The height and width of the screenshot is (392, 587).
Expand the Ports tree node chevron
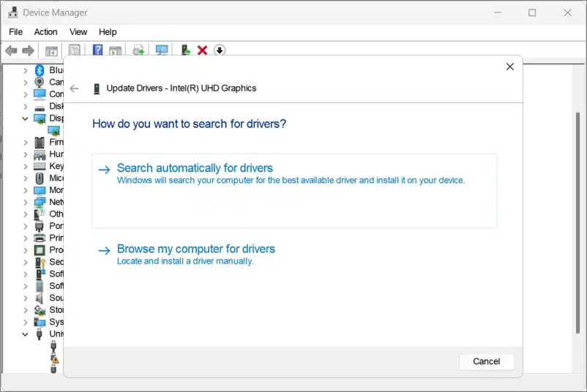pos(25,226)
